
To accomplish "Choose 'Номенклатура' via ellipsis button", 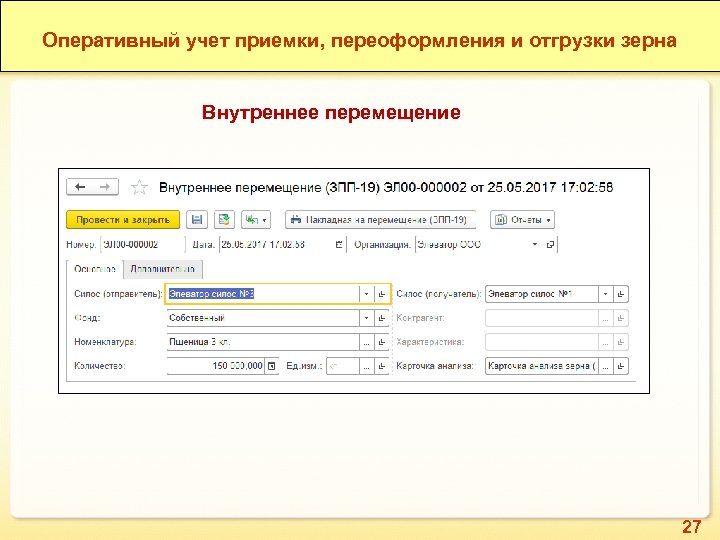I will coord(366,342).
